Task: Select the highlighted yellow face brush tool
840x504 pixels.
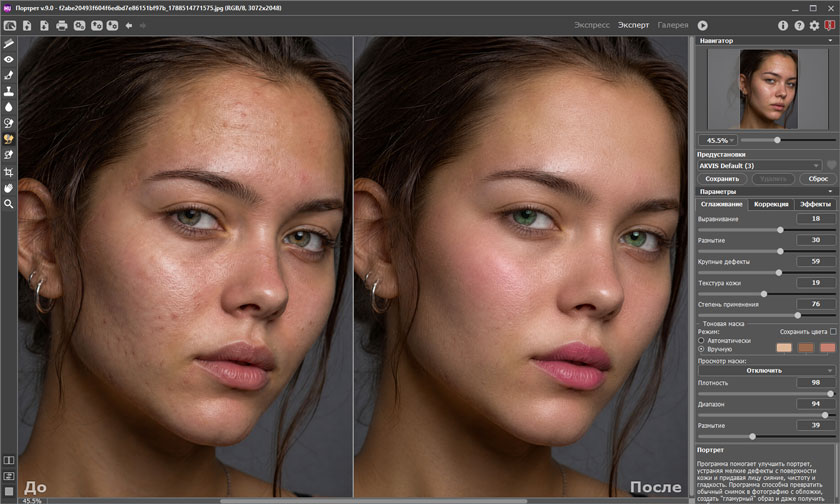Action: (x=9, y=139)
